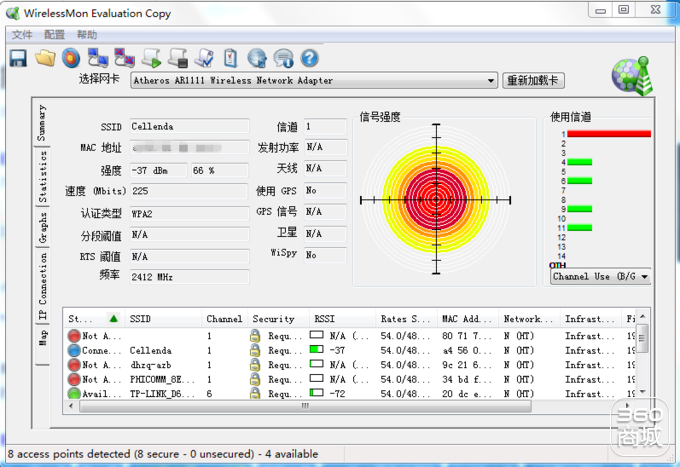Click the green sort arrow in St... column

point(114,319)
